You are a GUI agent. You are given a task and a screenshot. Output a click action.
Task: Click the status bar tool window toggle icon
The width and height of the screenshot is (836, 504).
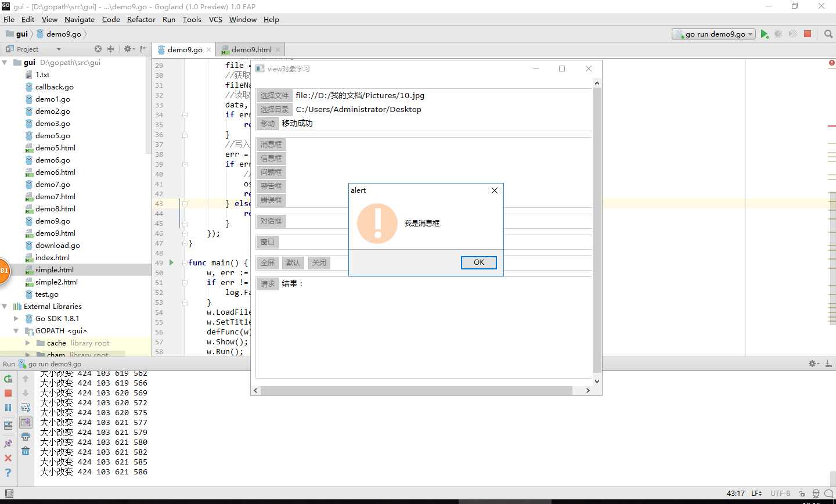click(9, 494)
